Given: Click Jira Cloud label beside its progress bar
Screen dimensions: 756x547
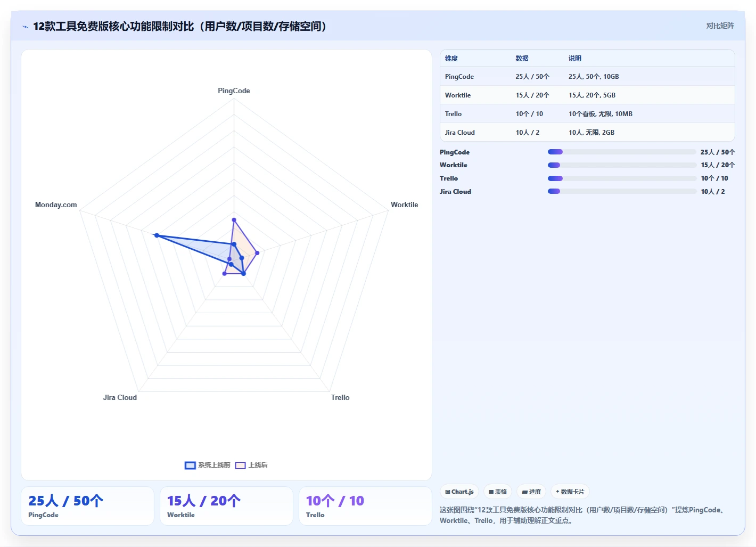Looking at the screenshot, I should (455, 192).
